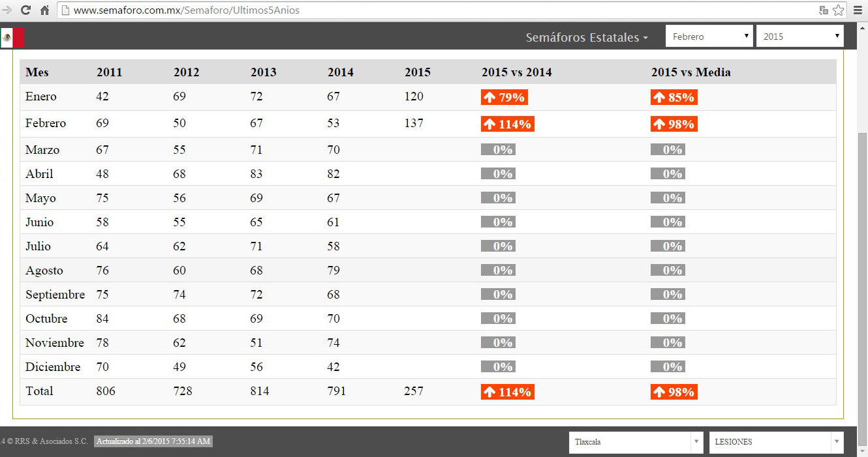Open the Semáforos Estatales menu
The image size is (868, 457).
click(587, 38)
